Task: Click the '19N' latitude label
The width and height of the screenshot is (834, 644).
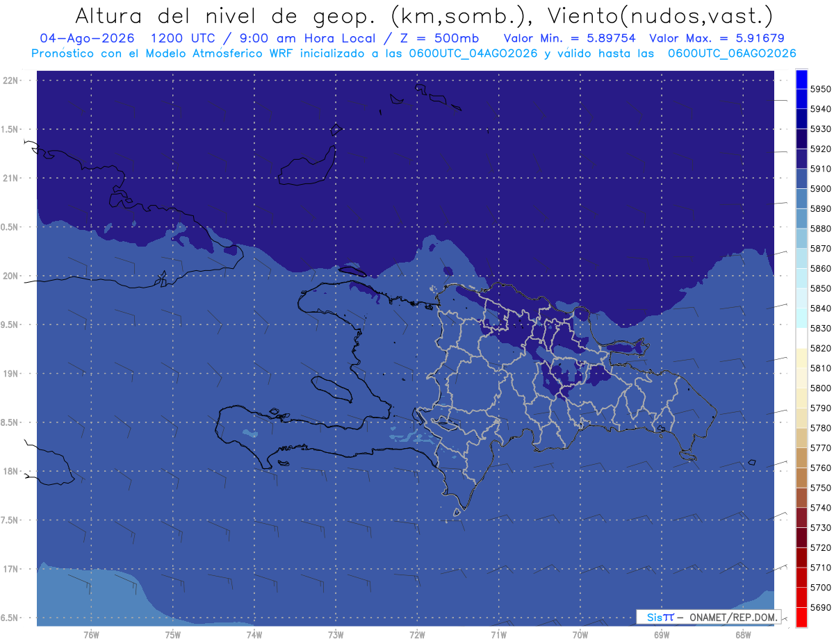Action: (x=12, y=374)
